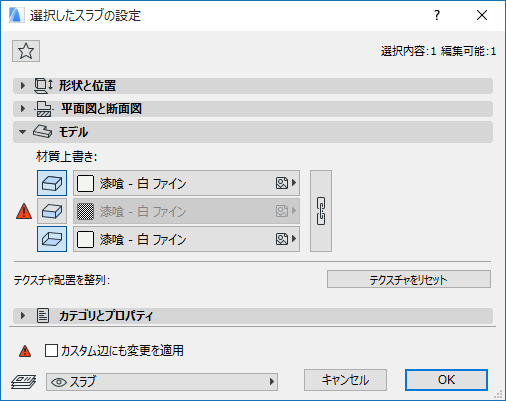Open top surface material dropdown
Image resolution: width=506 pixels, height=401 pixels.
click(186, 183)
